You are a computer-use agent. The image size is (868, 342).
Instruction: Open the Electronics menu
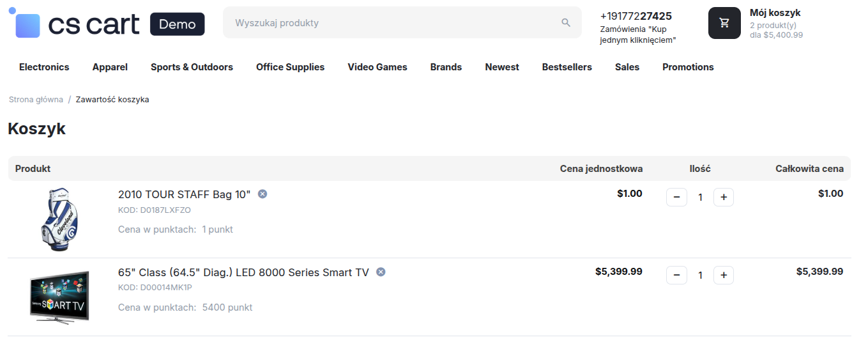tap(44, 67)
